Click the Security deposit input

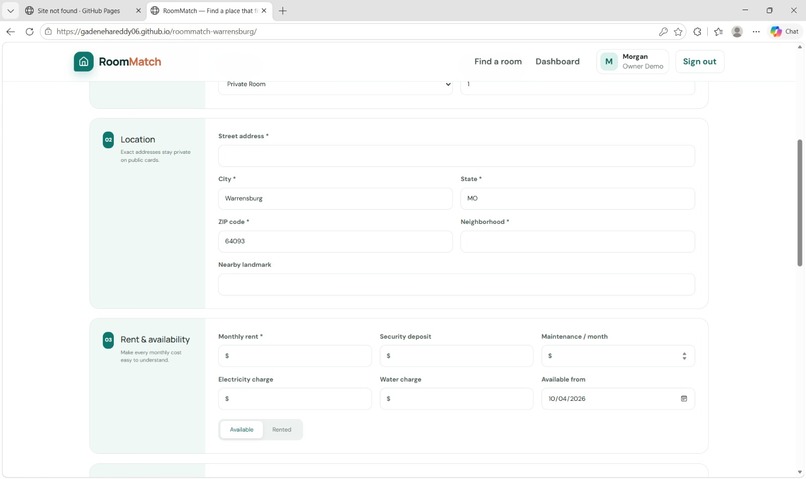pyautogui.click(x=456, y=356)
